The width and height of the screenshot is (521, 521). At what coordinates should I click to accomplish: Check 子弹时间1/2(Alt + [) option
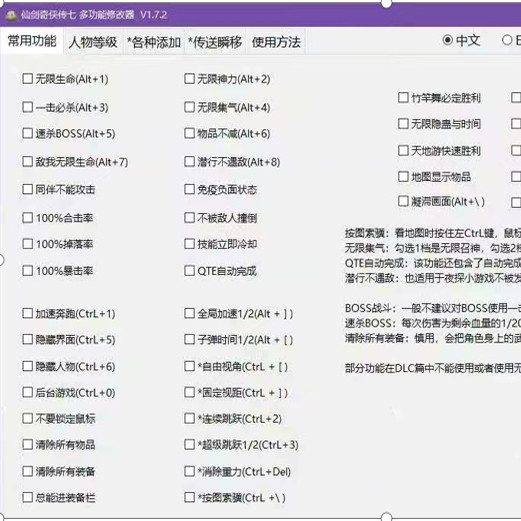point(189,340)
